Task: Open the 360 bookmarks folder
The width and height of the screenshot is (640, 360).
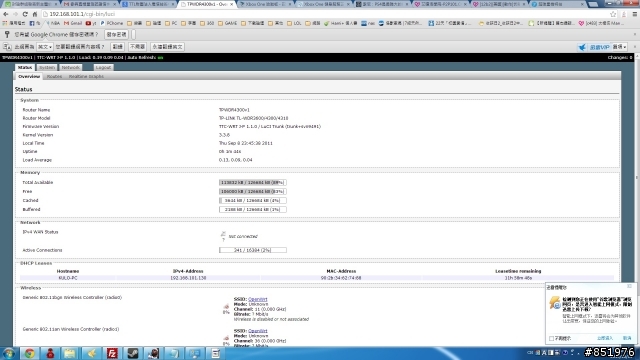Action: tap(207, 23)
